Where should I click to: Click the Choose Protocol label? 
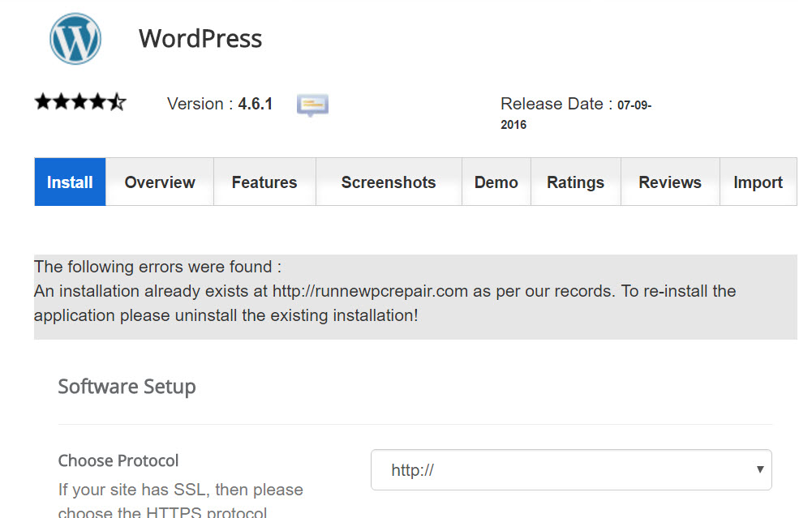pyautogui.click(x=118, y=460)
